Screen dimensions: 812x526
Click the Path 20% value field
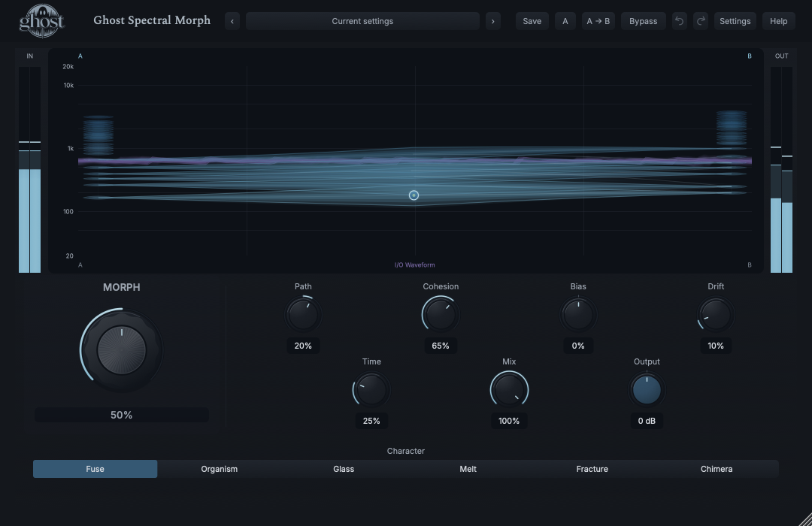[x=303, y=346]
